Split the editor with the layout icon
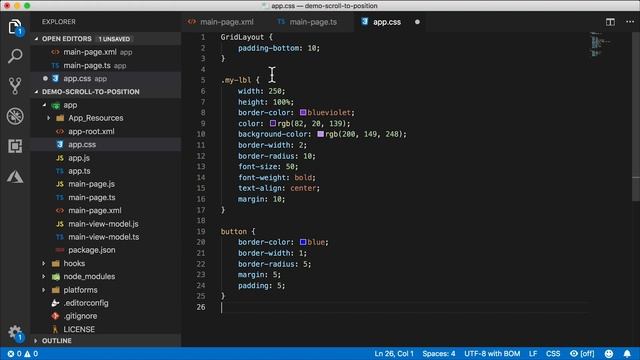640x360 pixels. pyautogui.click(x=610, y=22)
